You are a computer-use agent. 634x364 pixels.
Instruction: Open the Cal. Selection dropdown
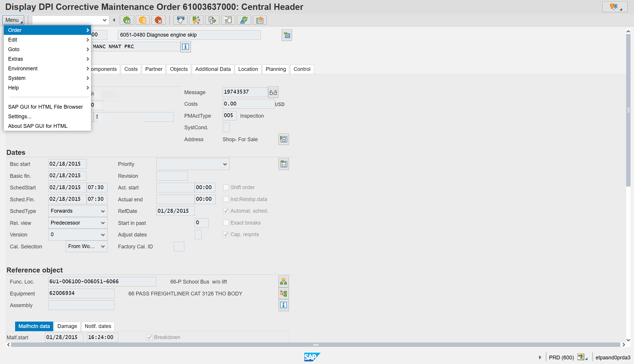[x=87, y=246]
